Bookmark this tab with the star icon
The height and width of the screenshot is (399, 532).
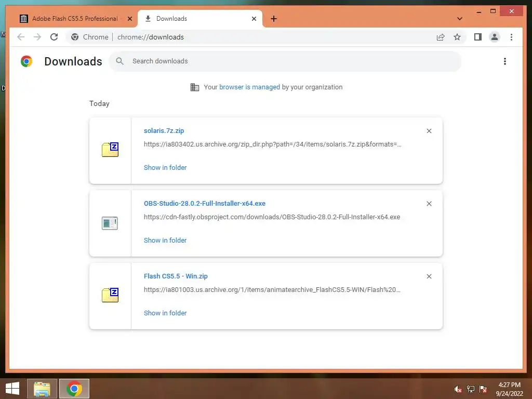457,37
